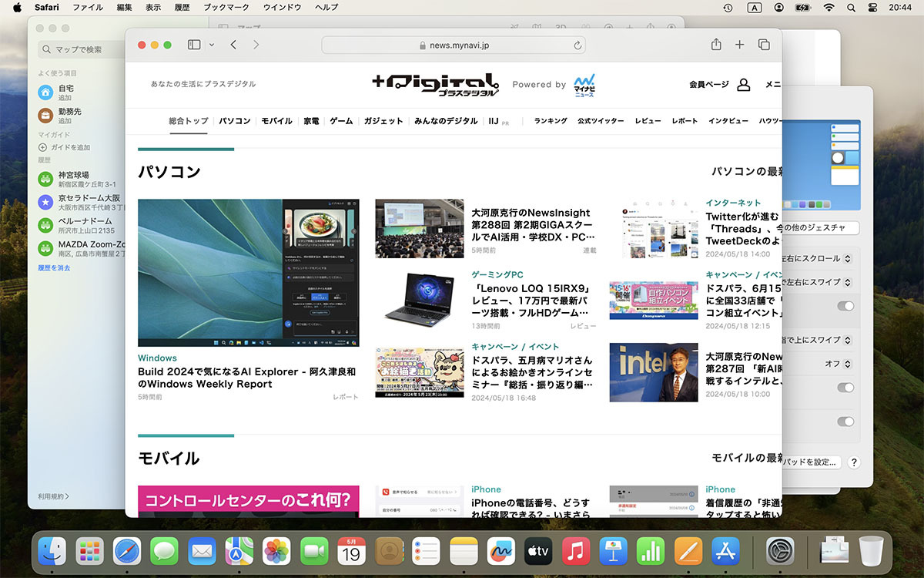924x578 pixels.
Task: Toggle the switch directly below the オフ popup
Action: pos(845,388)
